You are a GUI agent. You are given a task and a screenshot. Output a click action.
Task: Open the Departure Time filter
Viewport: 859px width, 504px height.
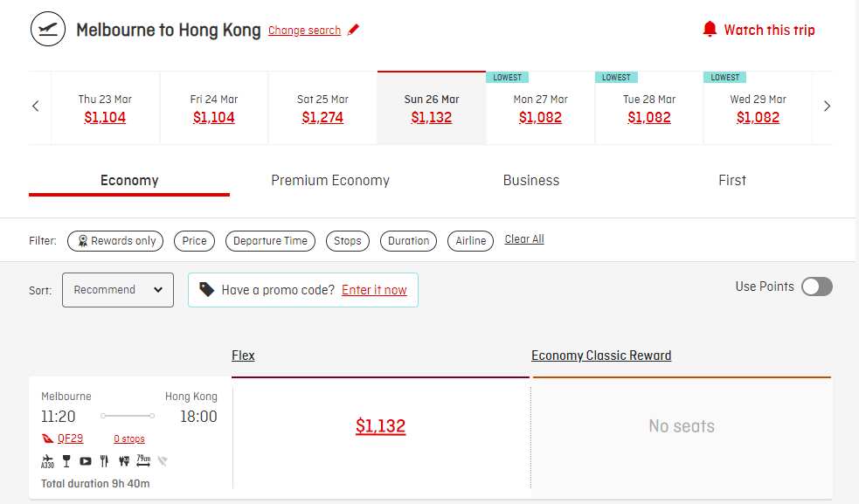[271, 241]
